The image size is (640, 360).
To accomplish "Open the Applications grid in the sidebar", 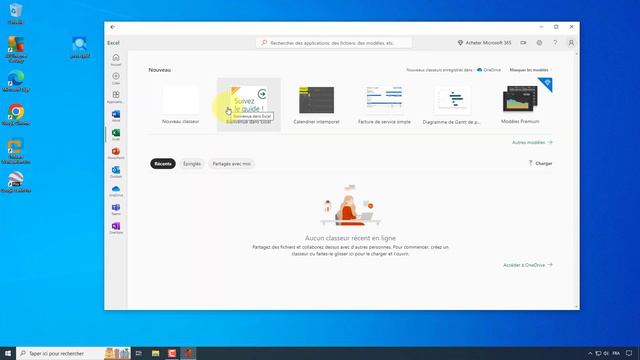I will pos(116,97).
